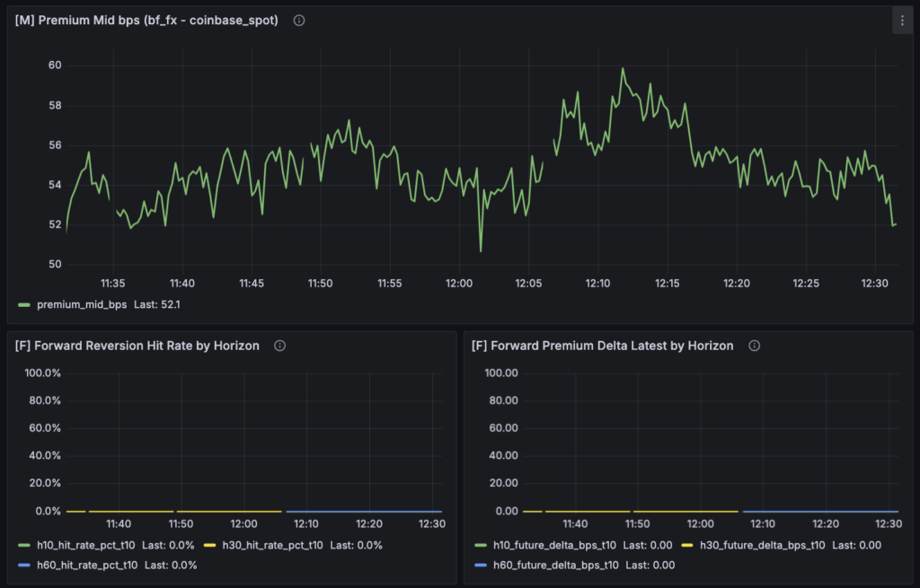Image resolution: width=920 pixels, height=588 pixels.
Task: Click the highest peak on the premium line chart
Action: [622, 68]
